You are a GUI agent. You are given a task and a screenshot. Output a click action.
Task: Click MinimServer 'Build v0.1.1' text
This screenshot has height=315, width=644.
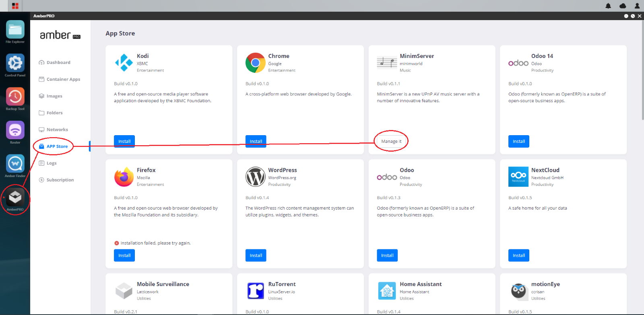coord(388,84)
